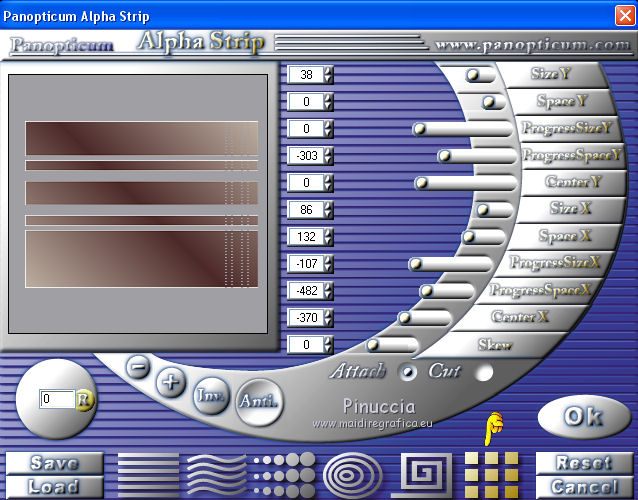The image size is (638, 500).
Task: Click the ProgressSpaceY slider knob
Action: [445, 156]
